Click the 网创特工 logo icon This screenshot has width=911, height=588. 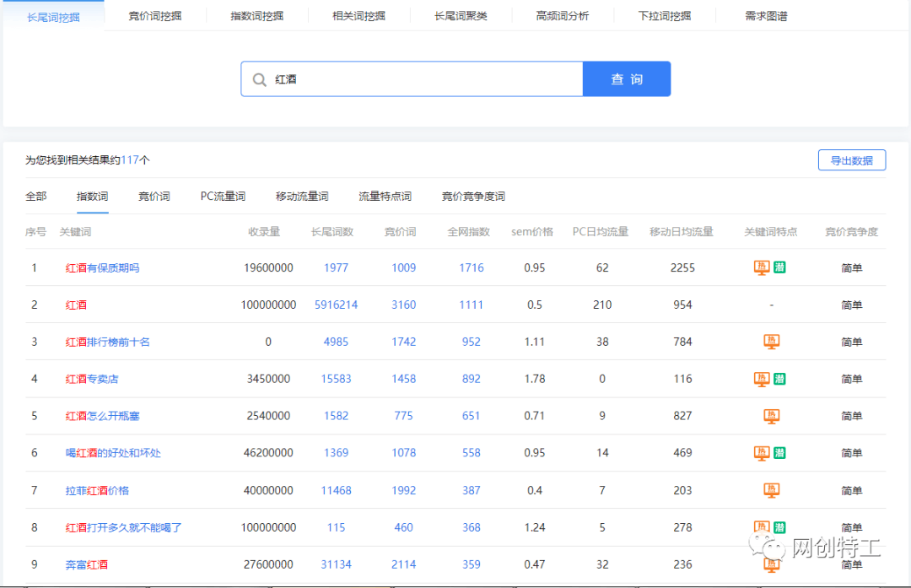tap(768, 548)
